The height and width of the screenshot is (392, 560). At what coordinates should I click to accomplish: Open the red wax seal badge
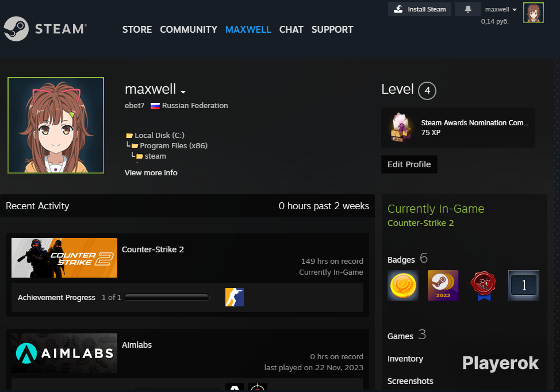tap(483, 286)
